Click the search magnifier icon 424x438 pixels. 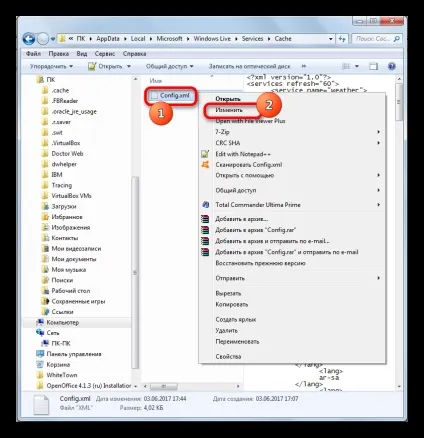coord(397,39)
